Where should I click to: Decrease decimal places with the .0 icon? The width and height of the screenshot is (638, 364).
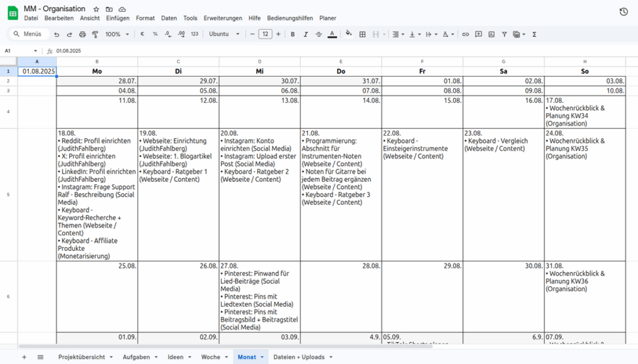click(167, 34)
